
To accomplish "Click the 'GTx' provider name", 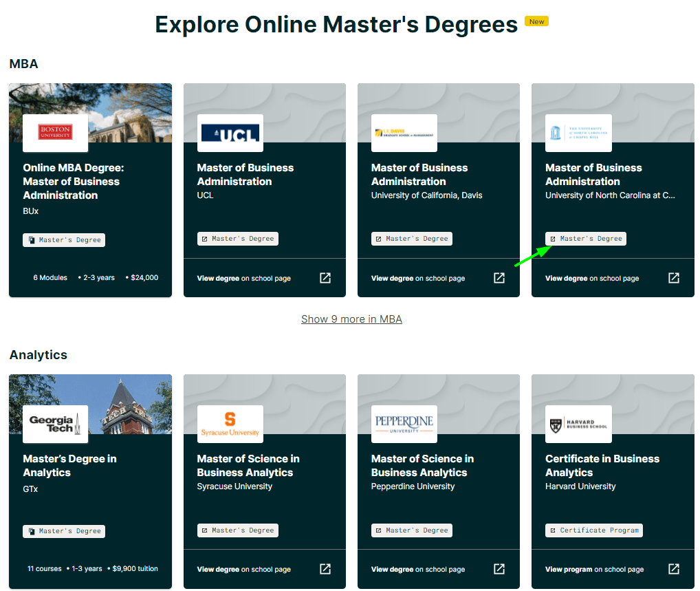I will (30, 489).
